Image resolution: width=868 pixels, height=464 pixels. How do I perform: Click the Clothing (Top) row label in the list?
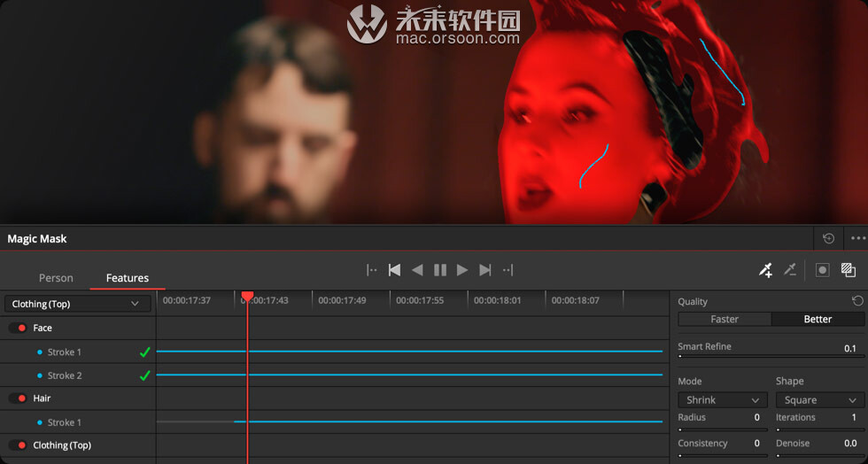point(62,445)
